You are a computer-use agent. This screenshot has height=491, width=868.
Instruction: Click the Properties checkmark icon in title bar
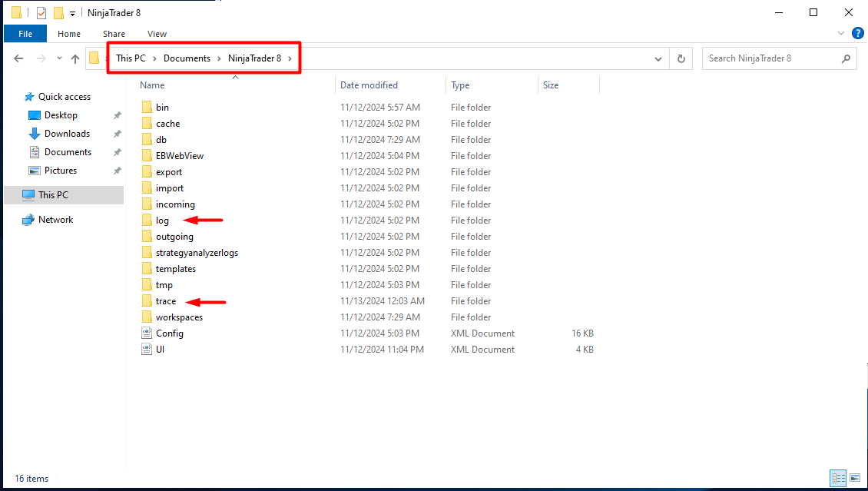41,13
